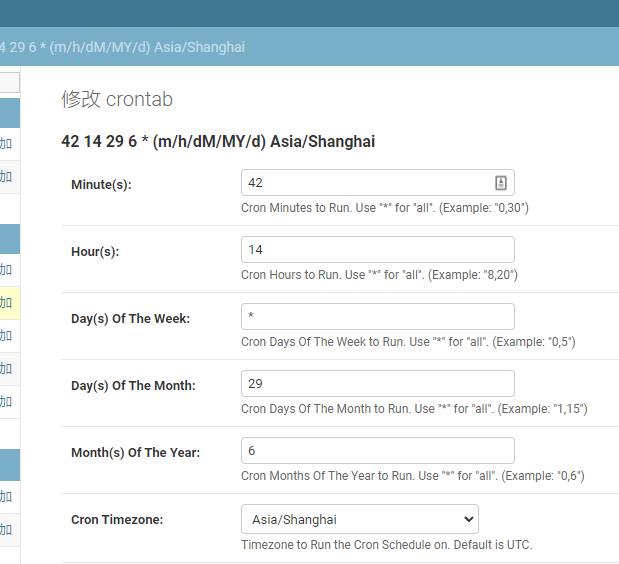Click the Cron Timezone label
Image resolution: width=619 pixels, height=564 pixels.
click(117, 520)
